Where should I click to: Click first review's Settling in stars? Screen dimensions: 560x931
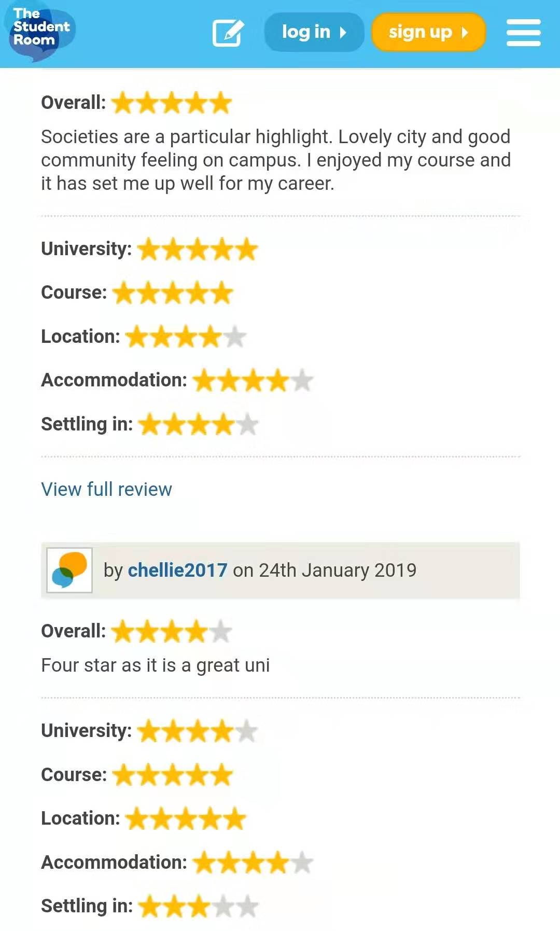[x=198, y=425]
